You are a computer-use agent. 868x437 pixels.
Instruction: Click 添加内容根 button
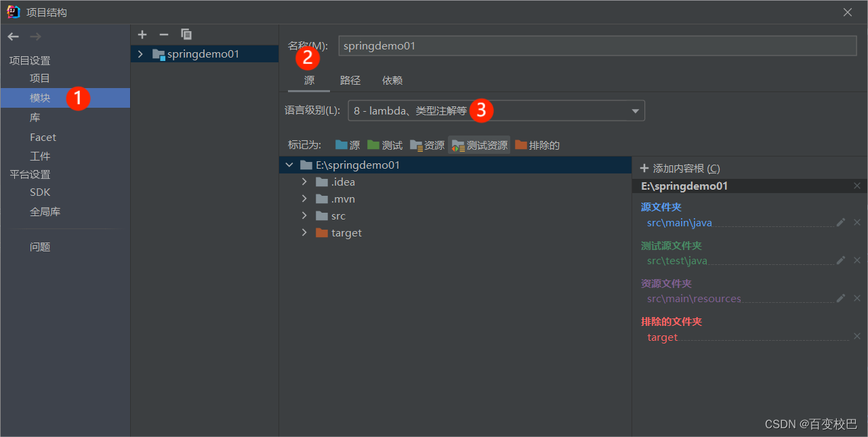[x=680, y=168]
